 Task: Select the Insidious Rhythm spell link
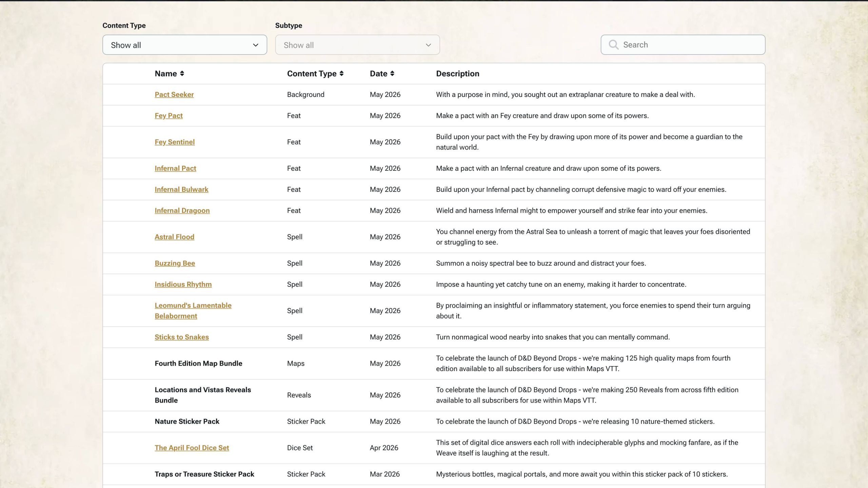(183, 284)
